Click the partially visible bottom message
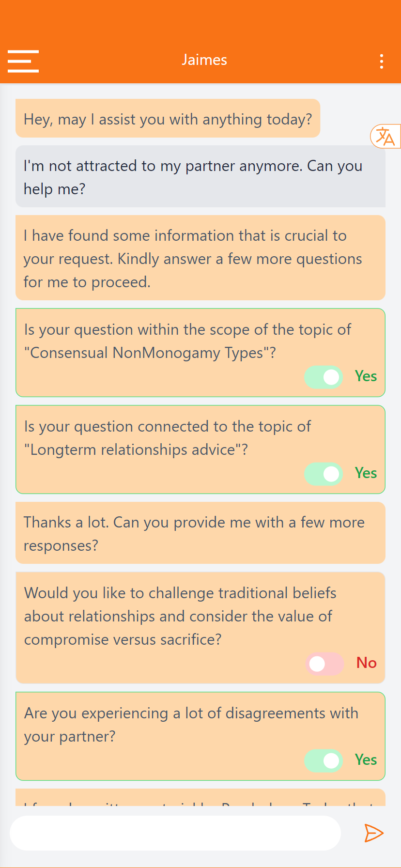 [200, 798]
